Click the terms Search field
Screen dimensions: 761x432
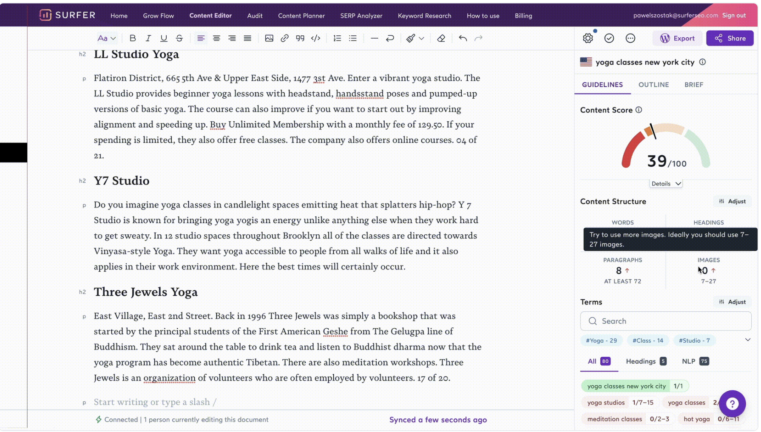point(665,321)
